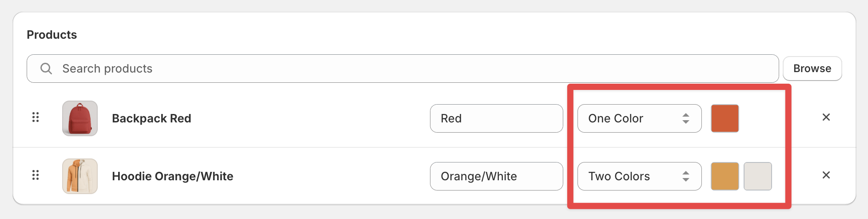Pick the red backpack color swatch

pos(725,118)
